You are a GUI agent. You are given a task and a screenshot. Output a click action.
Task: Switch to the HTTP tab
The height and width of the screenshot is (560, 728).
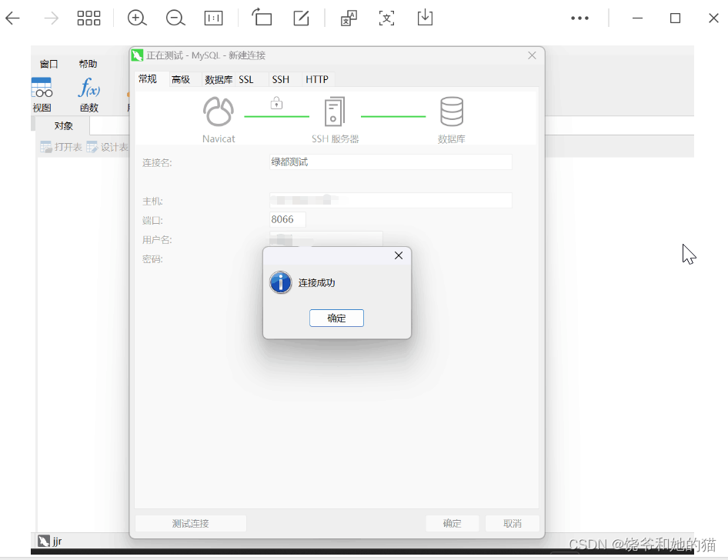pyautogui.click(x=316, y=79)
